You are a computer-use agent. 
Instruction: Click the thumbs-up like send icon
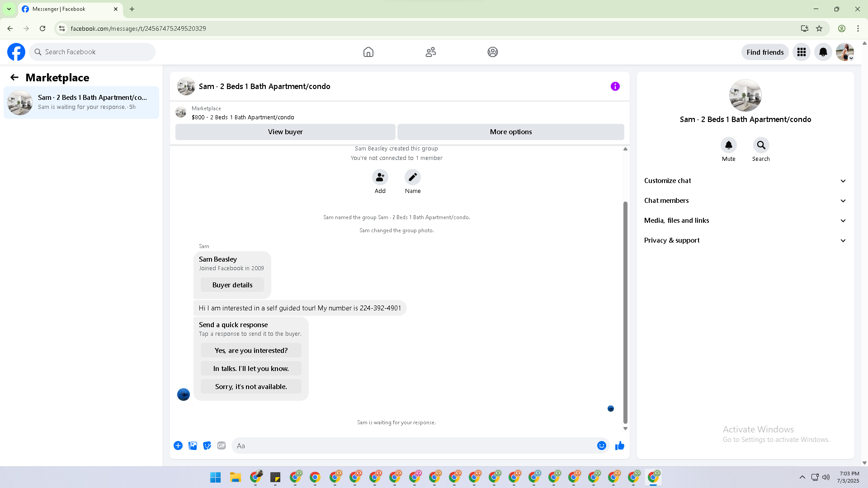[x=619, y=446]
